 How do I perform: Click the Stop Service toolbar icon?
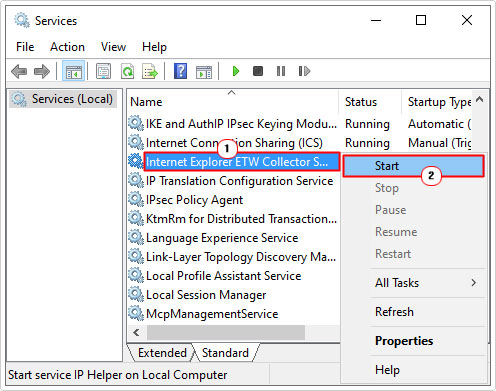pos(258,71)
